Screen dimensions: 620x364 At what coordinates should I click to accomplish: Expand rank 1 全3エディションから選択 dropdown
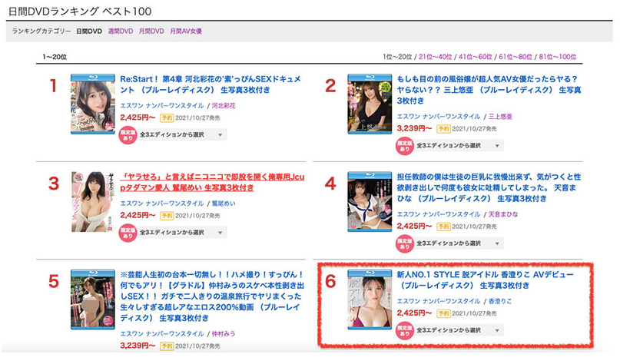(182, 134)
